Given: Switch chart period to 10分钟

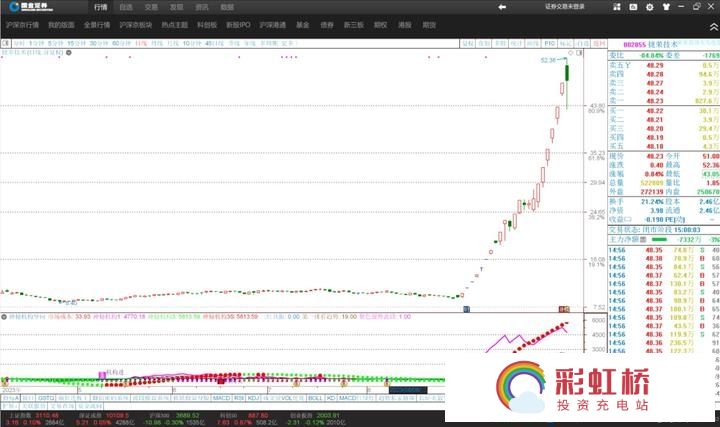Looking at the screenshot, I should [x=192, y=43].
